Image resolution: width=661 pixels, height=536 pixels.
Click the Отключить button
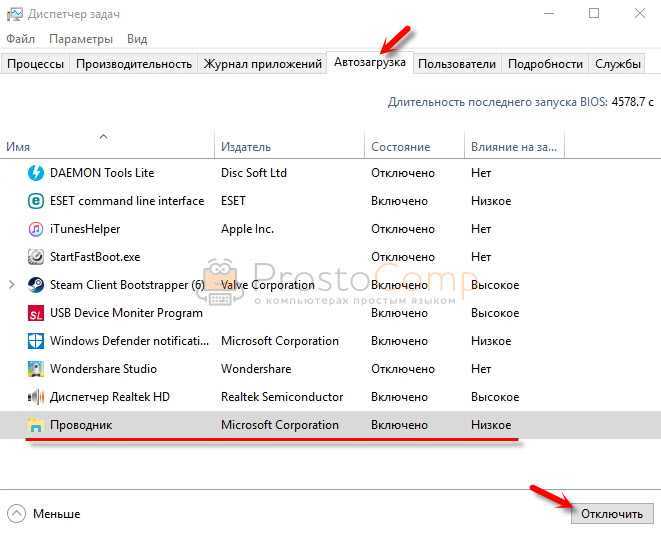tap(612, 514)
